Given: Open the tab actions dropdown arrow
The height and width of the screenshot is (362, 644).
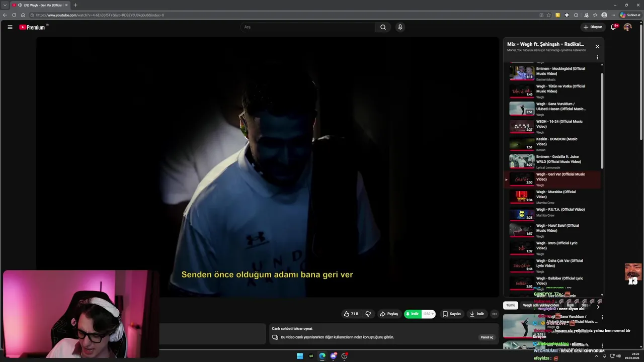Looking at the screenshot, I should [5, 5].
